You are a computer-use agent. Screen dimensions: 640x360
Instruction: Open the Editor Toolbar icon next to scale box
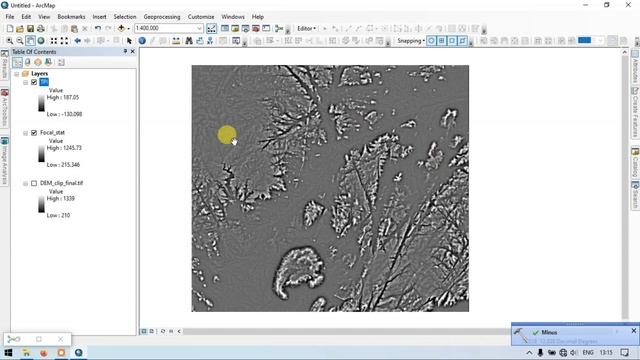coord(211,29)
